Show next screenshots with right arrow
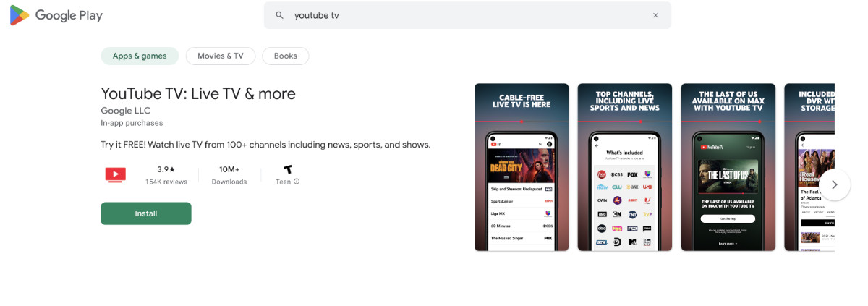Image resolution: width=868 pixels, height=306 pixels. [835, 184]
